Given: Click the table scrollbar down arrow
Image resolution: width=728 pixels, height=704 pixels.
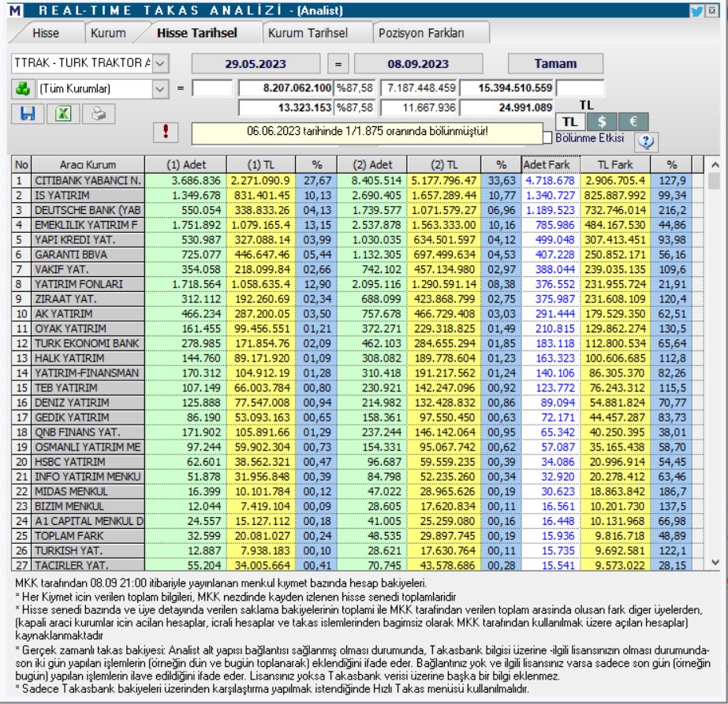Looking at the screenshot, I should click(715, 562).
